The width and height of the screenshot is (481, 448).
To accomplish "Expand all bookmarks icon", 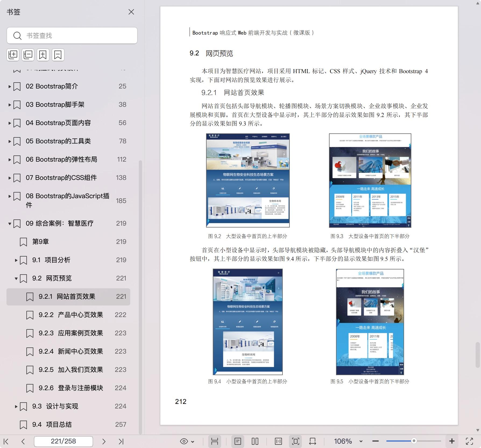I will [x=13, y=55].
